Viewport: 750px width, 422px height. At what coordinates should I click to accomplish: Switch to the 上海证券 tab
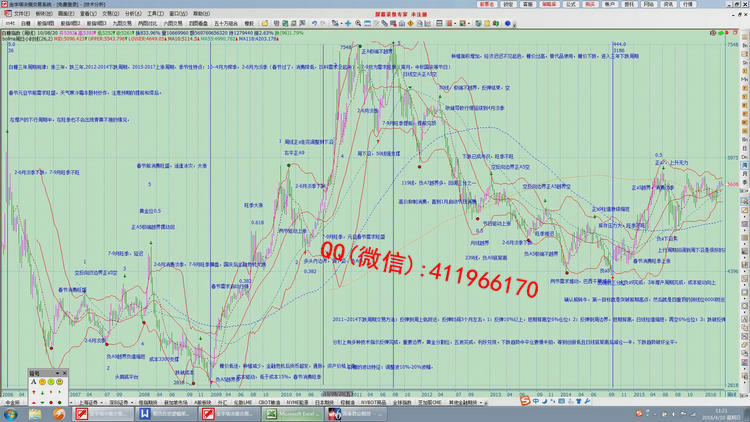(88, 402)
